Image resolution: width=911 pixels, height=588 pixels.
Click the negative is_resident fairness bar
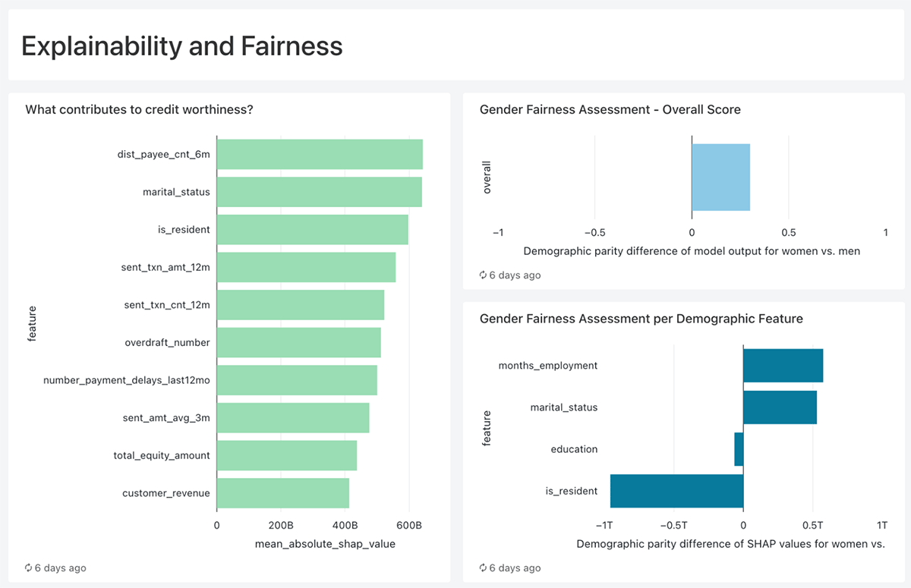[x=676, y=491]
